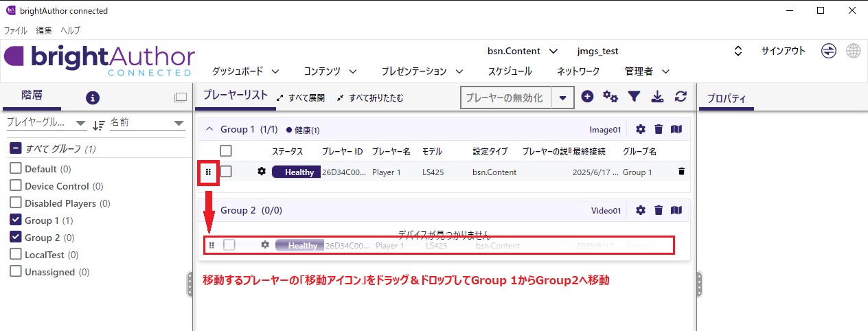The height and width of the screenshot is (331, 868).
Task: Open Group 1 settings gear
Action: click(x=641, y=129)
